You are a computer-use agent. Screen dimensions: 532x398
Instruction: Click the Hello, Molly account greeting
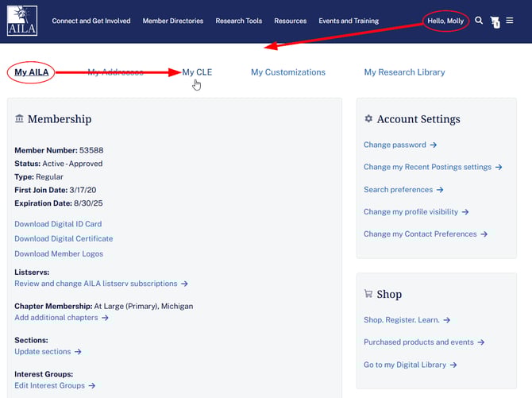point(445,21)
